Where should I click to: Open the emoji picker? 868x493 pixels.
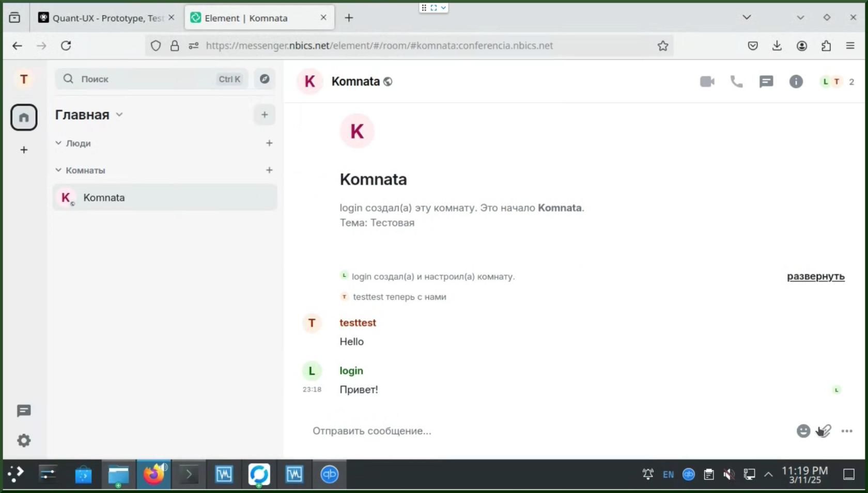click(803, 431)
